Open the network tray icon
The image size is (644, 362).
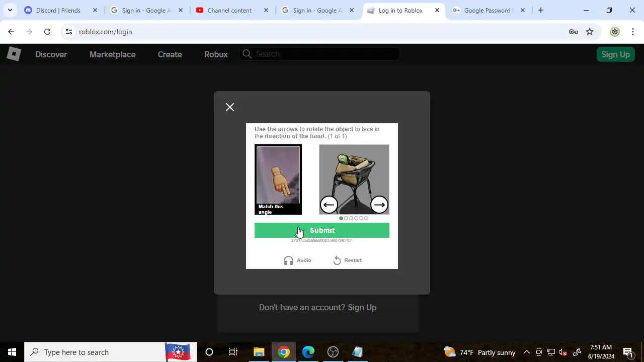(551, 352)
